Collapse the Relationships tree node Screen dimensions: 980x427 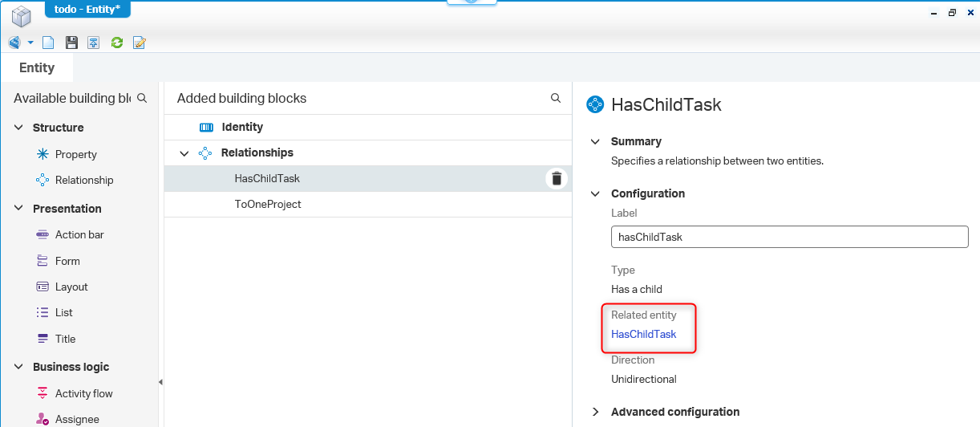(184, 153)
